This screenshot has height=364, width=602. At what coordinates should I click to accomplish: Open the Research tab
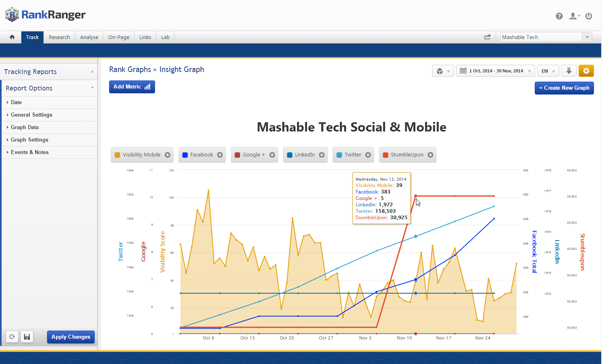coord(59,37)
